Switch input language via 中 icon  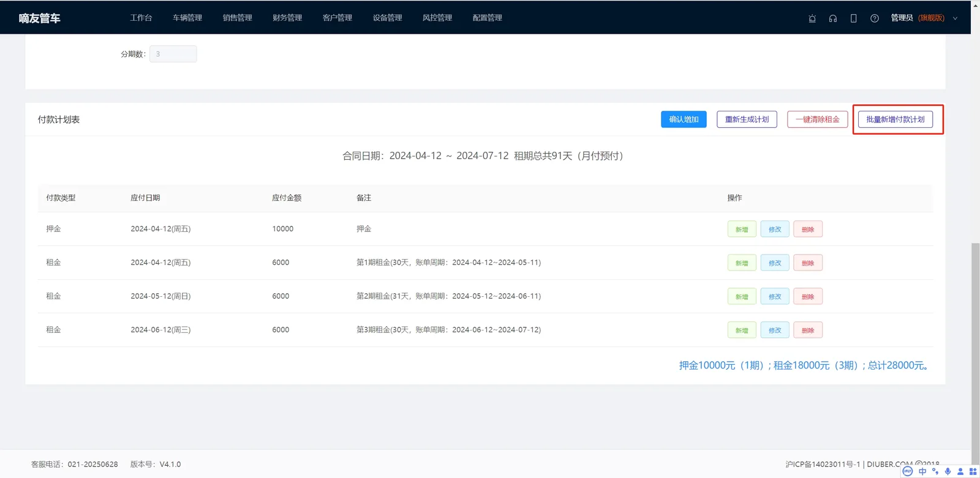click(x=922, y=471)
